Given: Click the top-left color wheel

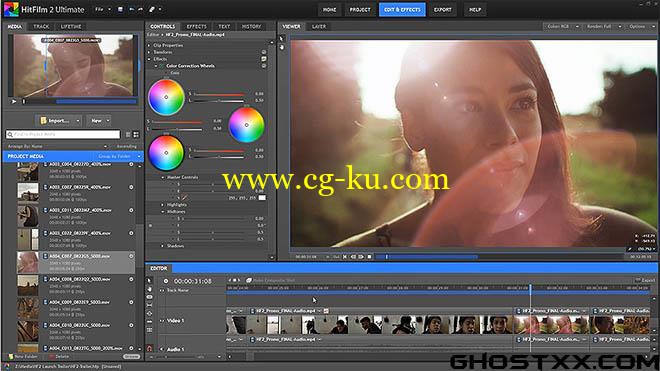Looking at the screenshot, I should tap(166, 97).
